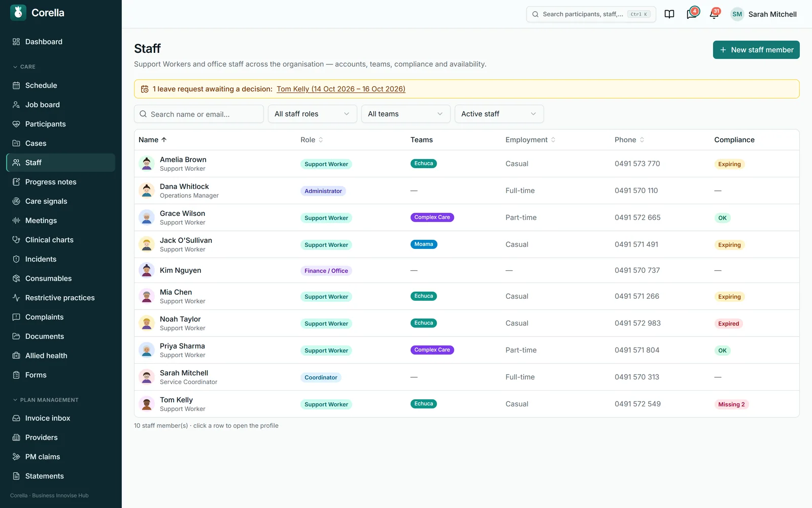812x508 pixels.
Task: Open notifications bell icon
Action: (x=714, y=14)
